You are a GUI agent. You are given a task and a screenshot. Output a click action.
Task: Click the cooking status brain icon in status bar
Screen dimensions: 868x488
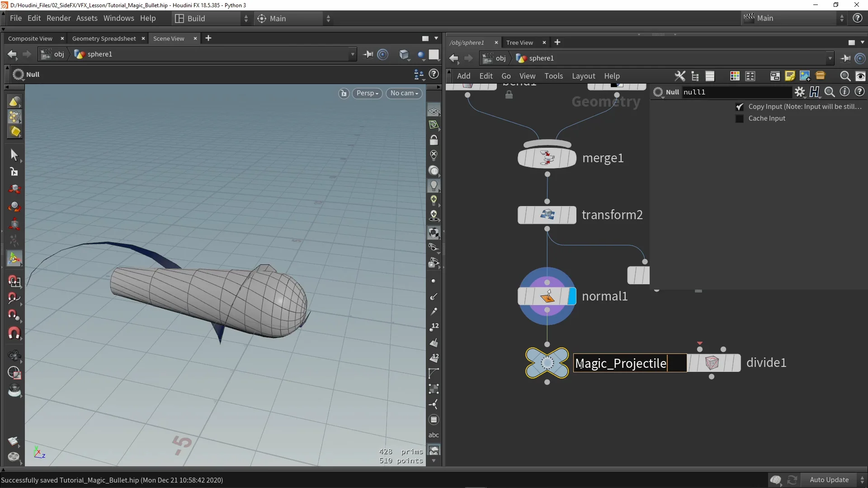[x=776, y=480]
